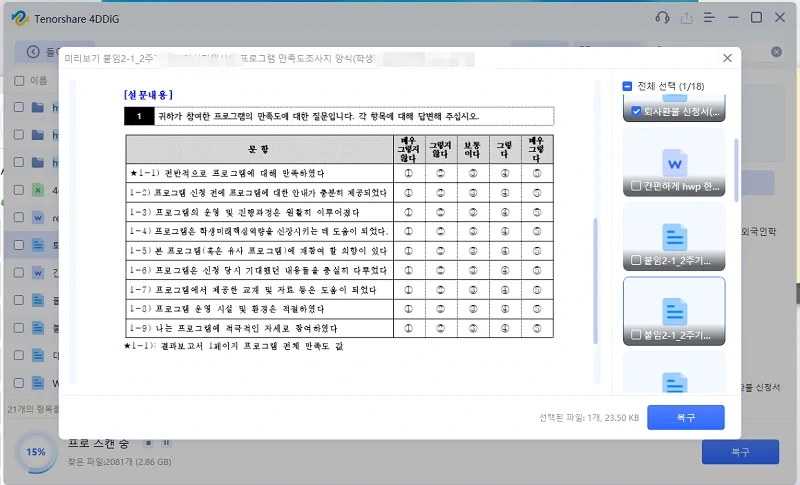The image size is (800, 485).
Task: Select the 간편하게 hwp Word thumbnail
Action: tap(674, 163)
